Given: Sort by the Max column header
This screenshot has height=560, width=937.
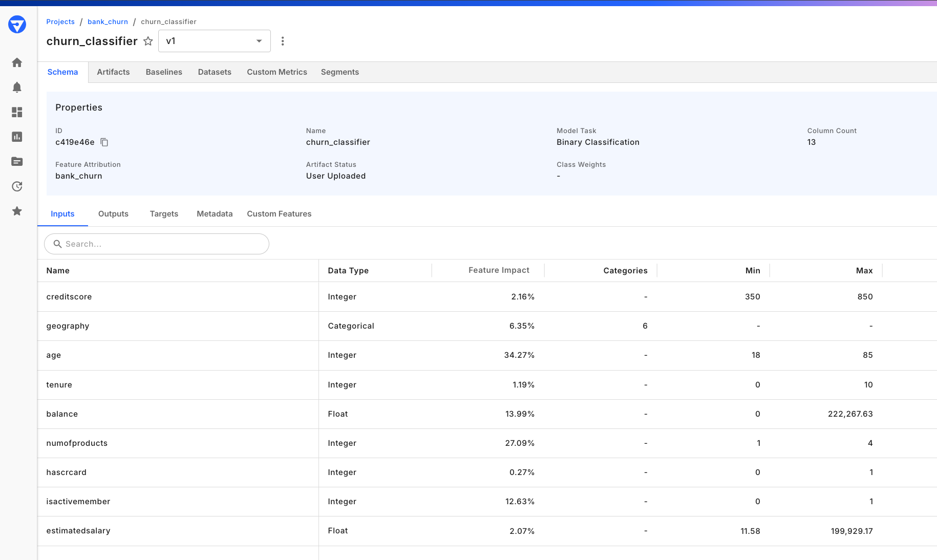Looking at the screenshot, I should click(x=864, y=271).
